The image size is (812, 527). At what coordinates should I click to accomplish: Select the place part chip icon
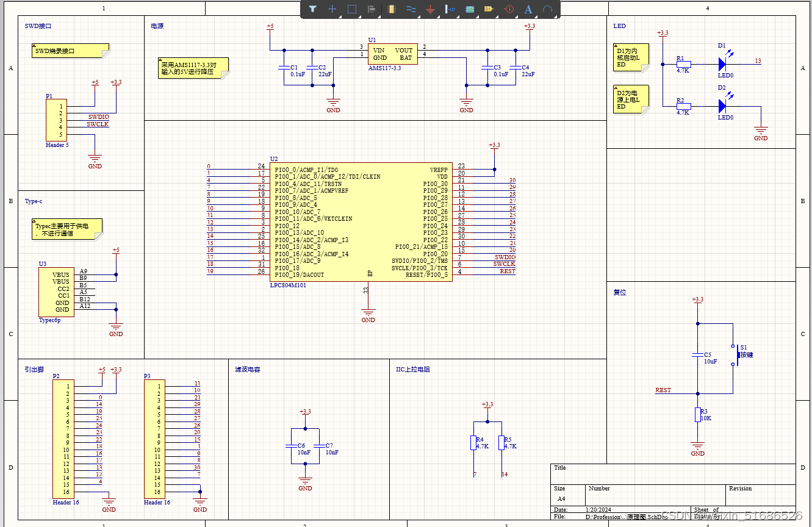point(392,9)
